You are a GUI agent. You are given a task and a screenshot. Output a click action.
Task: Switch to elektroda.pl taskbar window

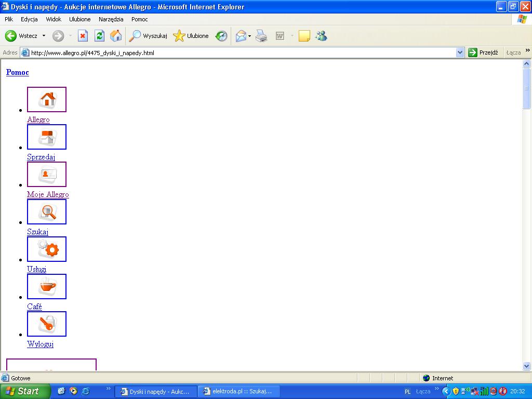239,392
